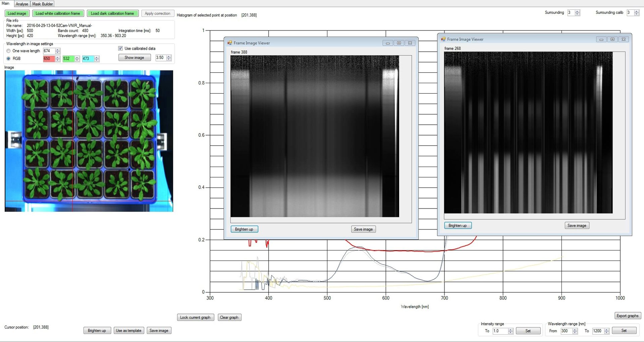Maximize the frame 388 viewer window
The image size is (644, 342).
399,43
